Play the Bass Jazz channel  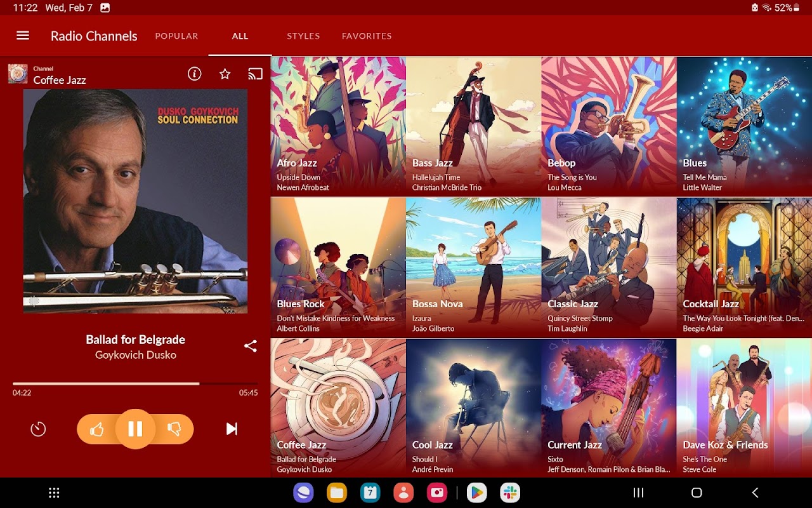[x=473, y=126]
